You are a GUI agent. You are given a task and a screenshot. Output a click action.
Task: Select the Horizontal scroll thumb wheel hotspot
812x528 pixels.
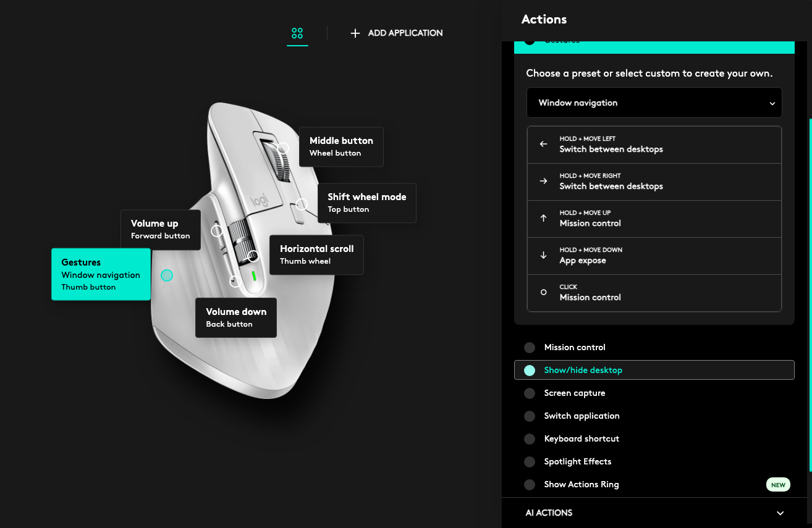253,256
